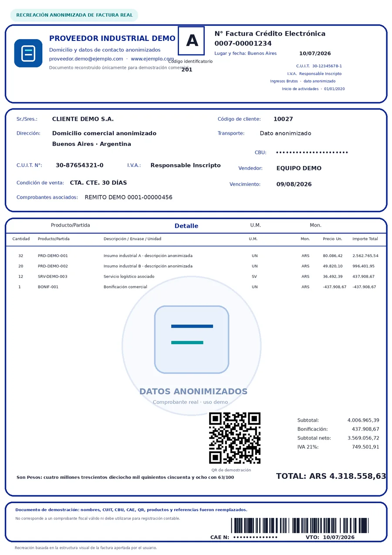392x555 pixels.
Task: Select due date 09/08/2026
Action: pyautogui.click(x=294, y=184)
